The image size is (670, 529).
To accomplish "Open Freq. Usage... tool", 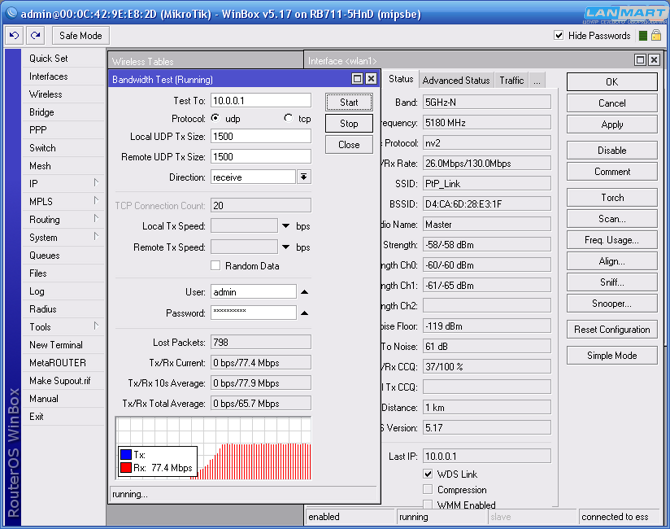I will click(x=612, y=240).
